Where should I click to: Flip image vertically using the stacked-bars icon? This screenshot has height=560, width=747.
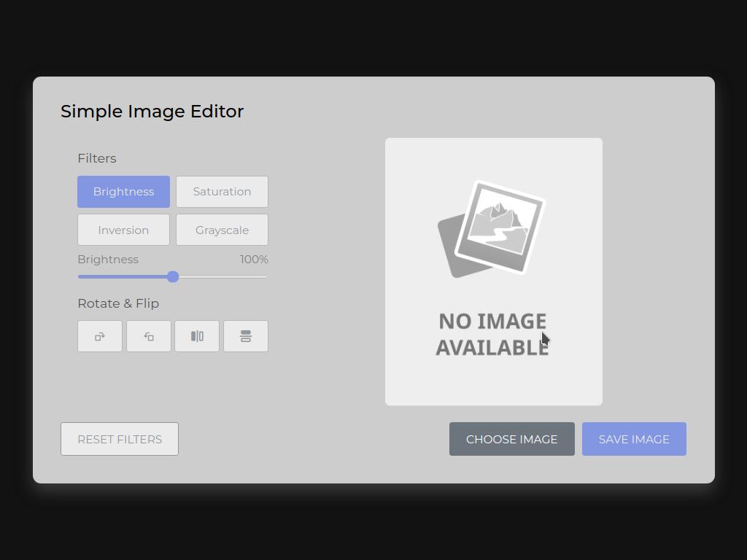(x=246, y=336)
